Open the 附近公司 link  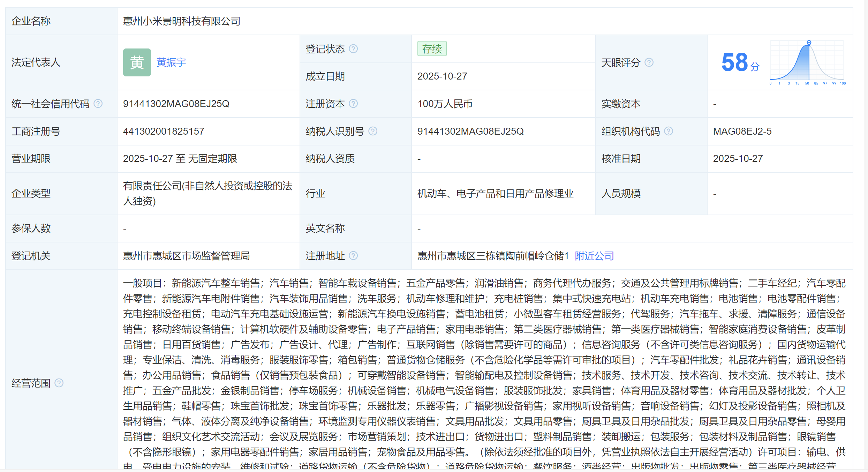594,256
